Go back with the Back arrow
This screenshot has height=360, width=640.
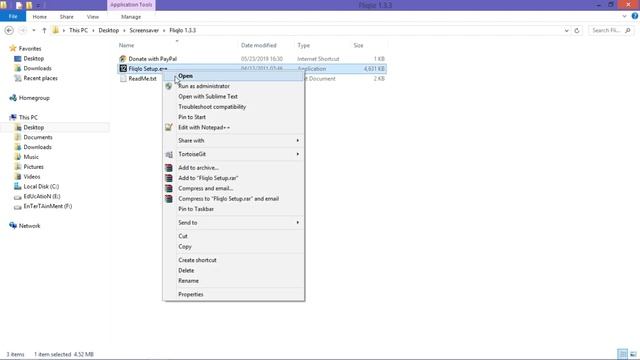(x=9, y=30)
